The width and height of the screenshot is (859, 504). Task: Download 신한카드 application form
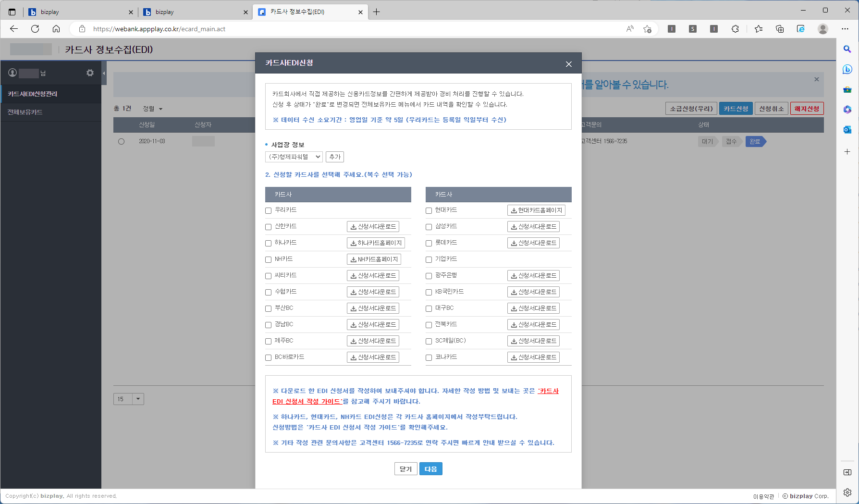point(373,226)
